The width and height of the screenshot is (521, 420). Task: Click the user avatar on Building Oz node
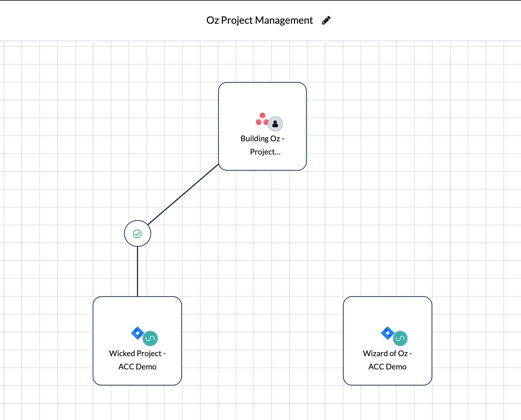[275, 124]
